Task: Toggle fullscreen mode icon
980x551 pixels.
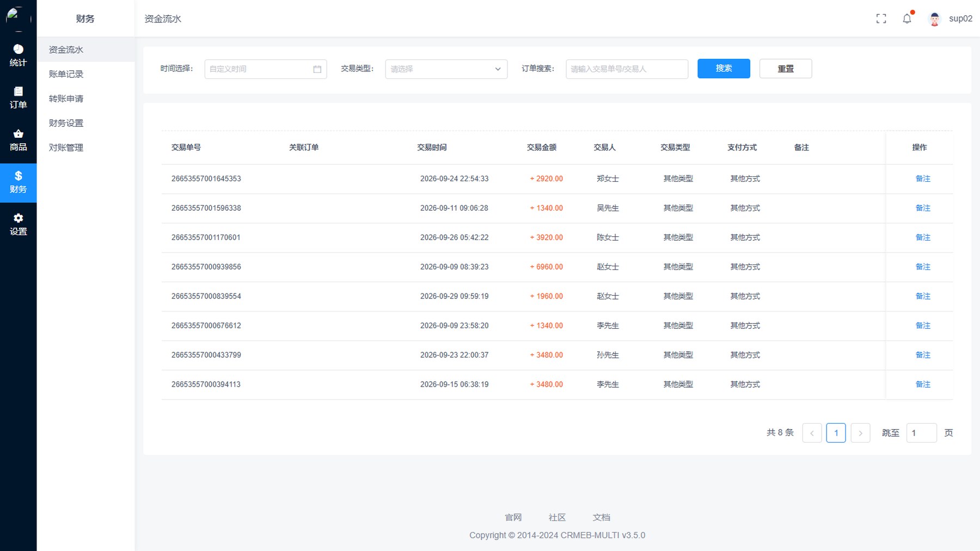Action: click(x=881, y=19)
